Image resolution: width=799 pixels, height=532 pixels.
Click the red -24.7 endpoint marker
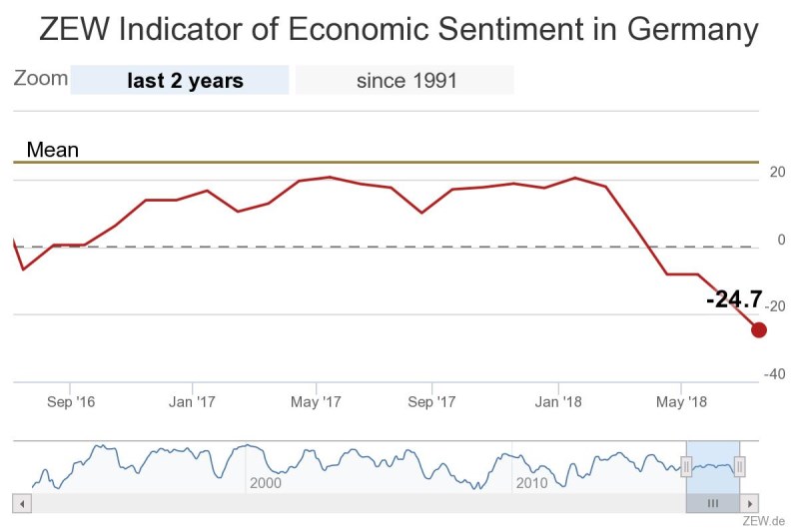pos(759,330)
